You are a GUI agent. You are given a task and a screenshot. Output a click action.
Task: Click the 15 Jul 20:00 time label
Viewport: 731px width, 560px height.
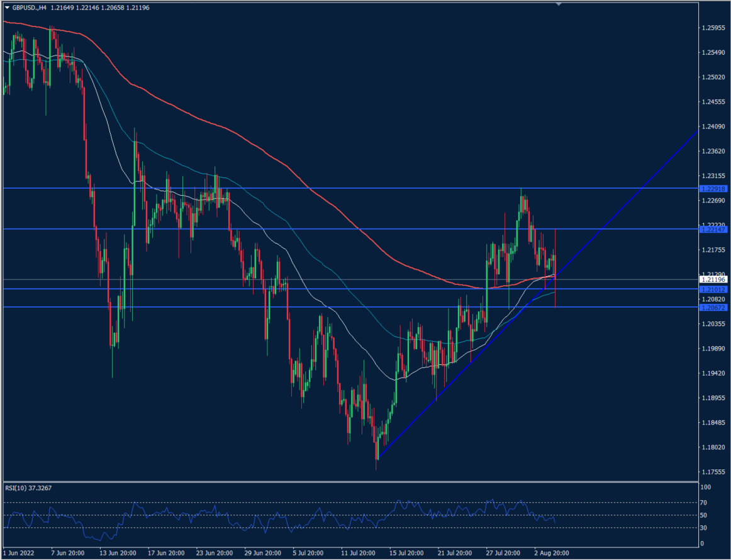[408, 553]
